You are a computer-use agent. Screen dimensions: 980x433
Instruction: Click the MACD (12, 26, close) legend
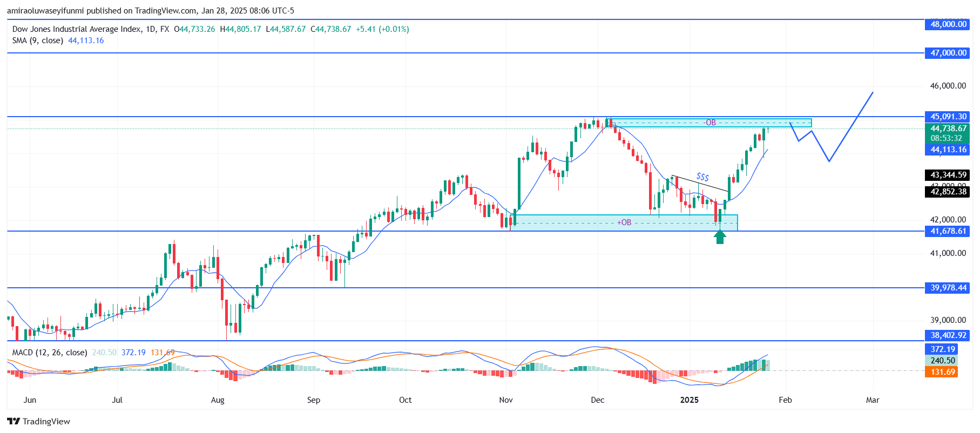[50, 353]
